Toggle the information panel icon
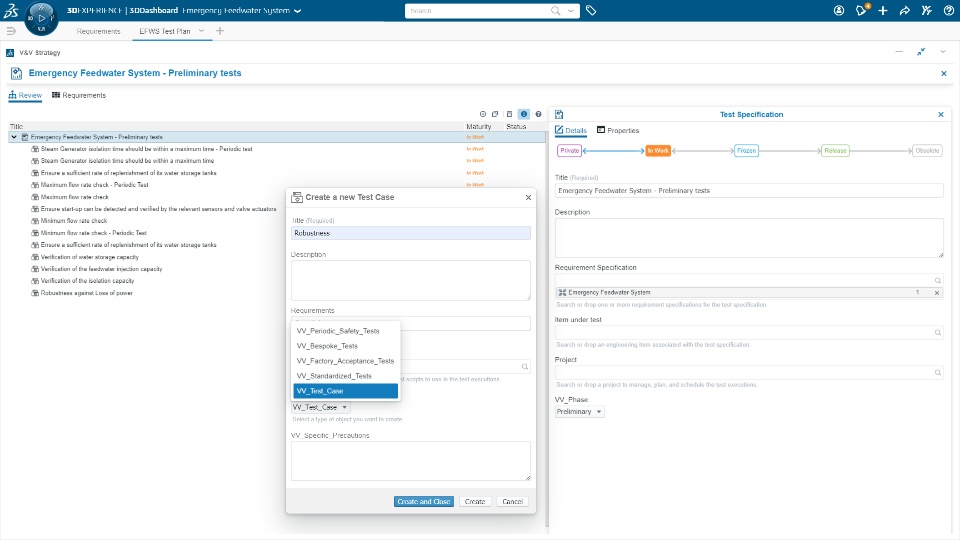Viewport: 960px width, 540px height. [523, 114]
